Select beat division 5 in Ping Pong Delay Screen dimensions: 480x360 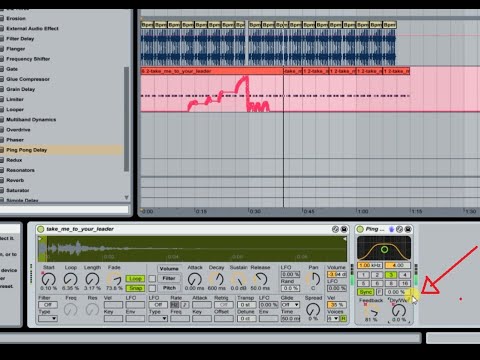[363, 283]
